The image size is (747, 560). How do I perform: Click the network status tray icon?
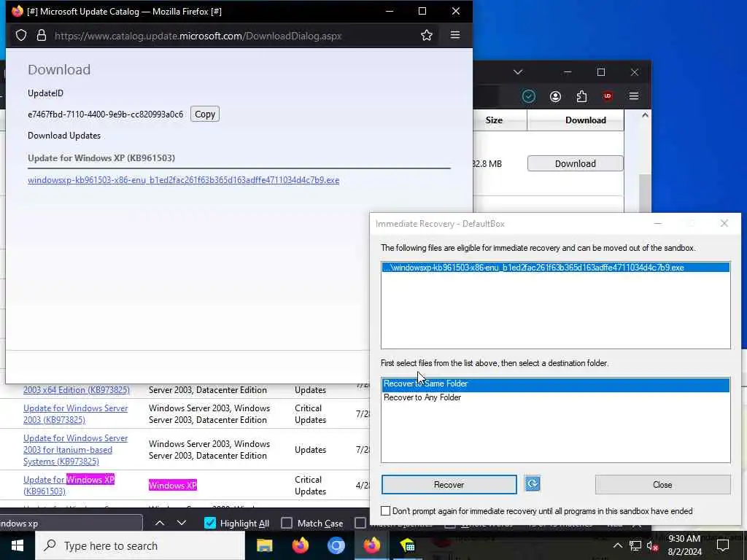click(x=635, y=545)
